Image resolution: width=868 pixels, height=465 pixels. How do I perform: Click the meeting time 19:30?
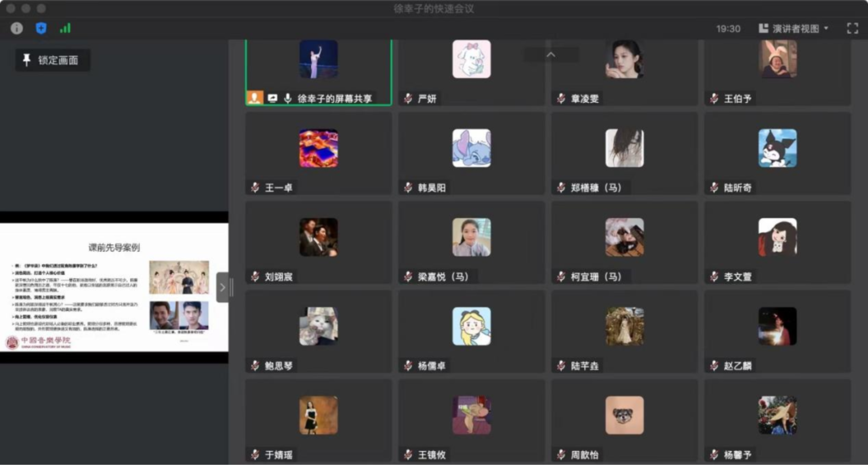click(x=728, y=29)
